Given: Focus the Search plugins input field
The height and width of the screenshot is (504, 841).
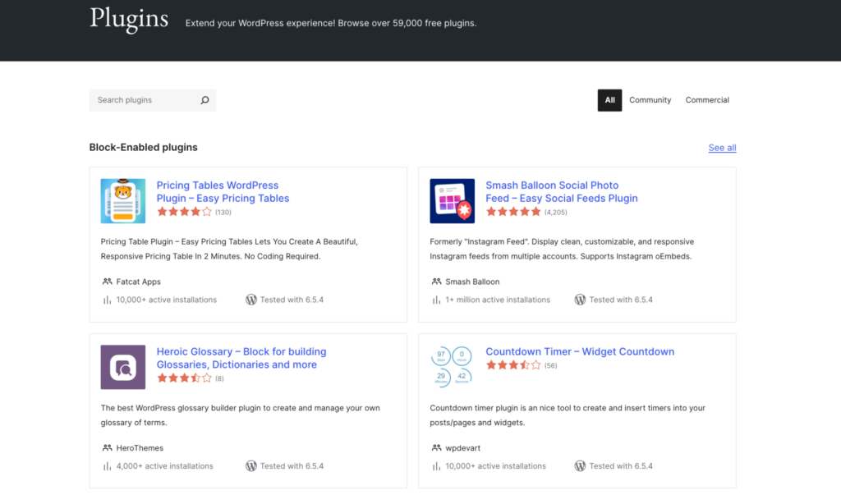Looking at the screenshot, I should pyautogui.click(x=144, y=100).
